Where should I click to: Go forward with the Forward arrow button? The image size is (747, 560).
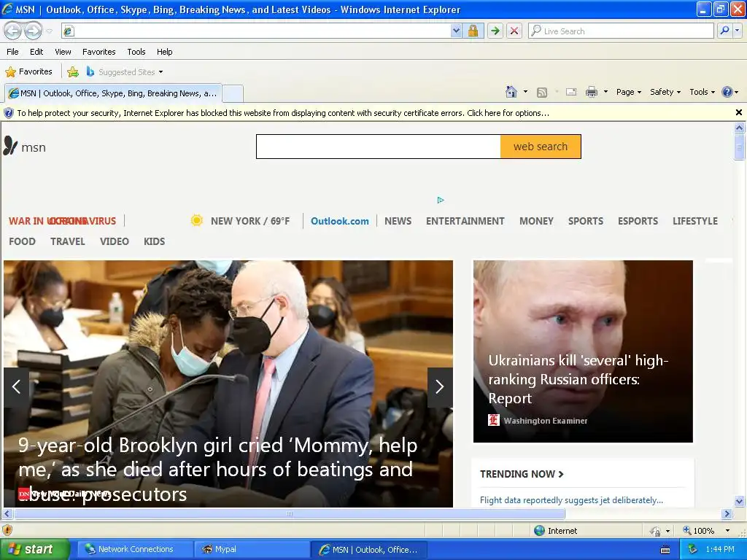(x=32, y=31)
